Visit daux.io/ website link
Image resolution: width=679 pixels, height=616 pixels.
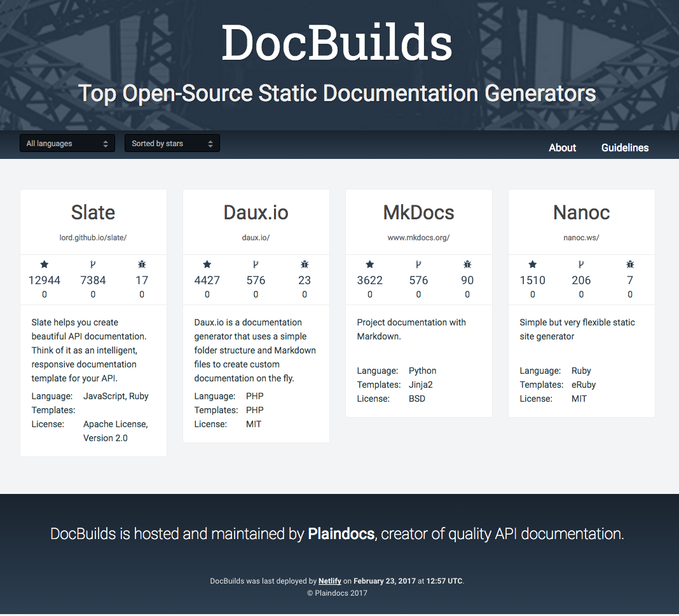(x=256, y=238)
